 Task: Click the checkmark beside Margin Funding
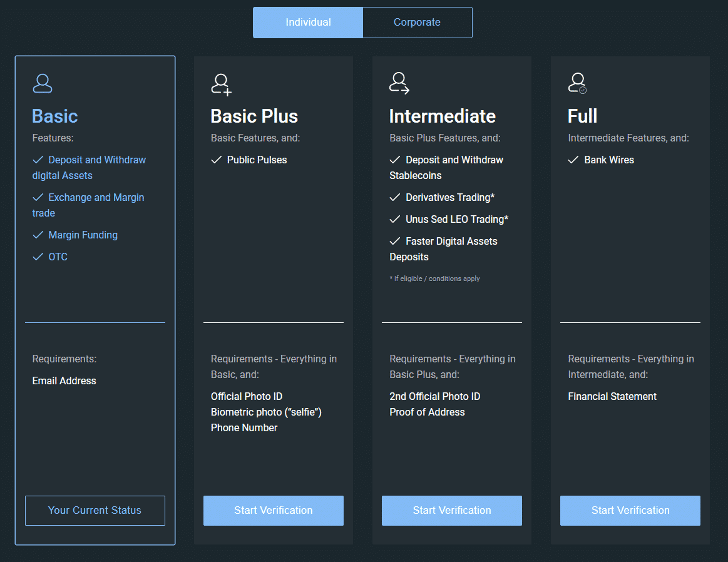38,235
